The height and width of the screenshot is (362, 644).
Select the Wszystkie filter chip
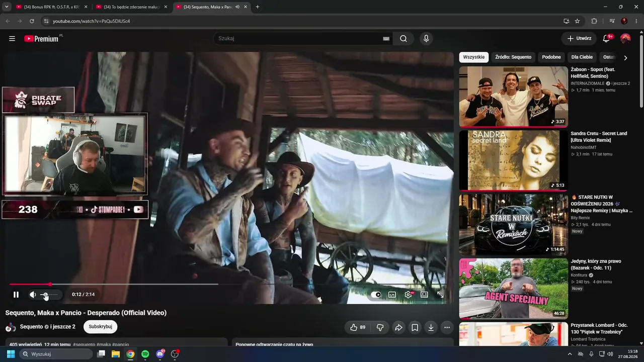pyautogui.click(x=474, y=57)
